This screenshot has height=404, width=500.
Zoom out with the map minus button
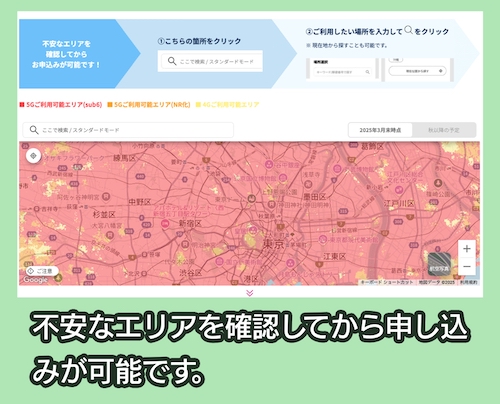point(467,266)
